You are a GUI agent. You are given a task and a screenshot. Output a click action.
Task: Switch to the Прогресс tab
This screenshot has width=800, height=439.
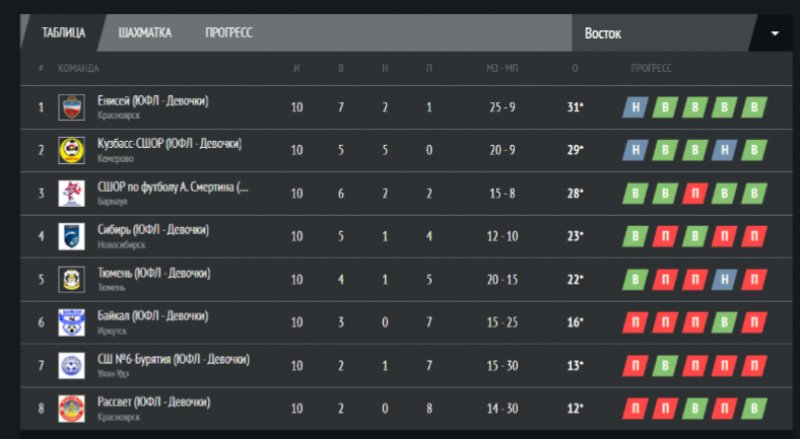pos(229,33)
